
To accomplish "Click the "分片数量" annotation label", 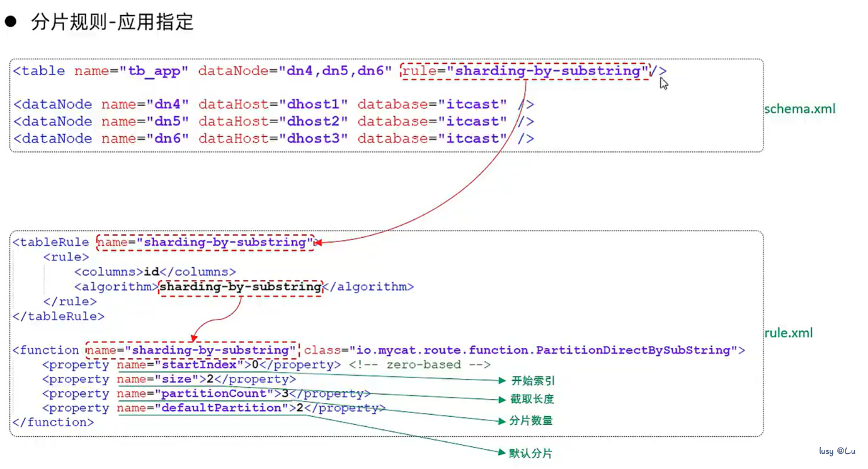I will pos(530,420).
